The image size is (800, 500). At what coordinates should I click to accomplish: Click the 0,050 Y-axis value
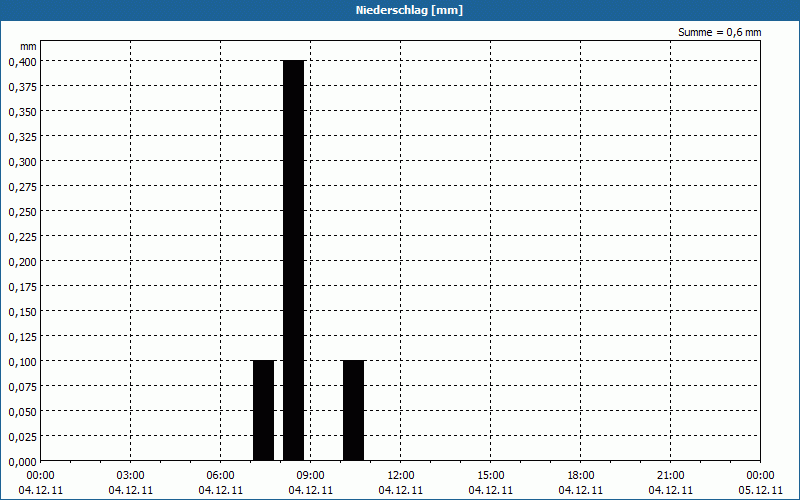22,412
